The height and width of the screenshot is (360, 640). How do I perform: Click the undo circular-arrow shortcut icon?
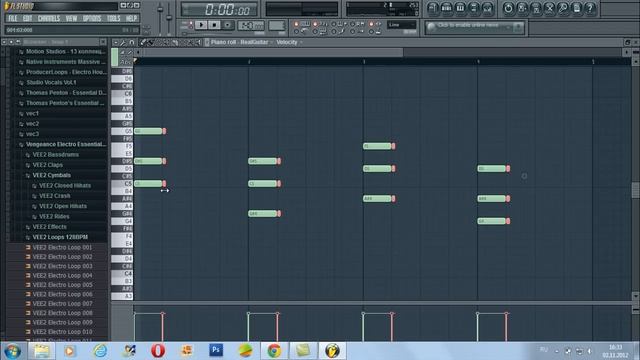pos(508,8)
